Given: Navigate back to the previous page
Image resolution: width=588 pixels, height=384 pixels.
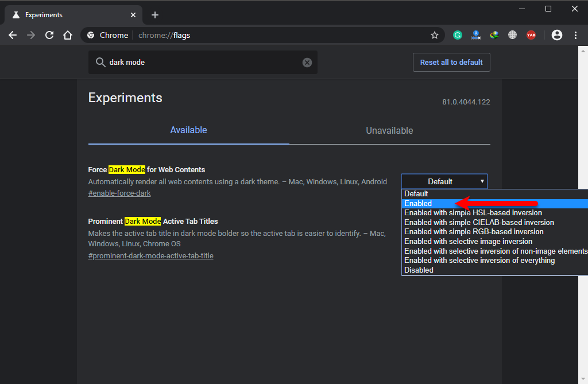Looking at the screenshot, I should click(13, 35).
